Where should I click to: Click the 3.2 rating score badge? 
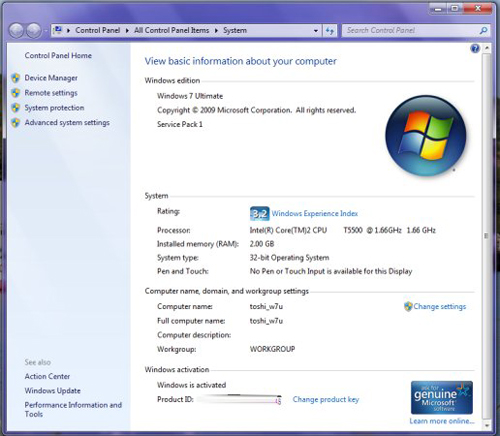click(x=259, y=213)
